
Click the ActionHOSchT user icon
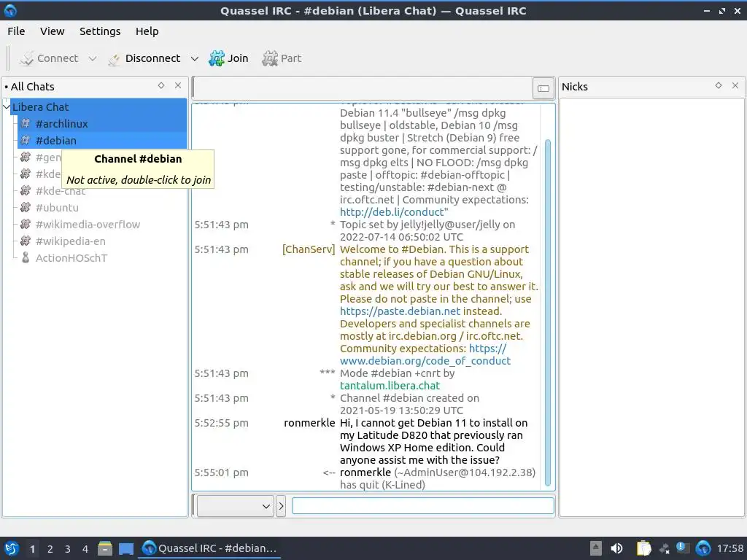coord(26,258)
